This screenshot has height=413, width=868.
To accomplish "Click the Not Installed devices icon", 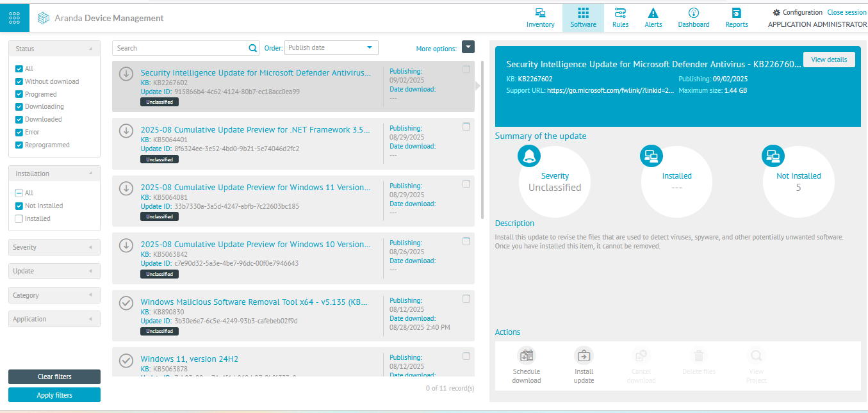I will (773, 156).
